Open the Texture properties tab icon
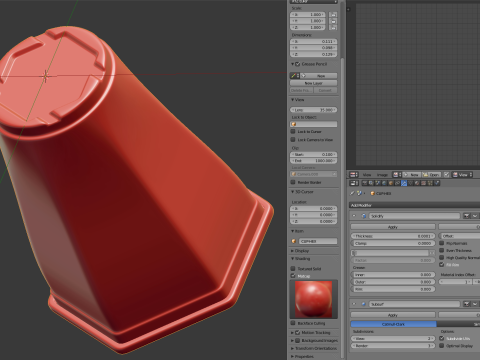Viewport: 480px width, 360px height. 424,183
